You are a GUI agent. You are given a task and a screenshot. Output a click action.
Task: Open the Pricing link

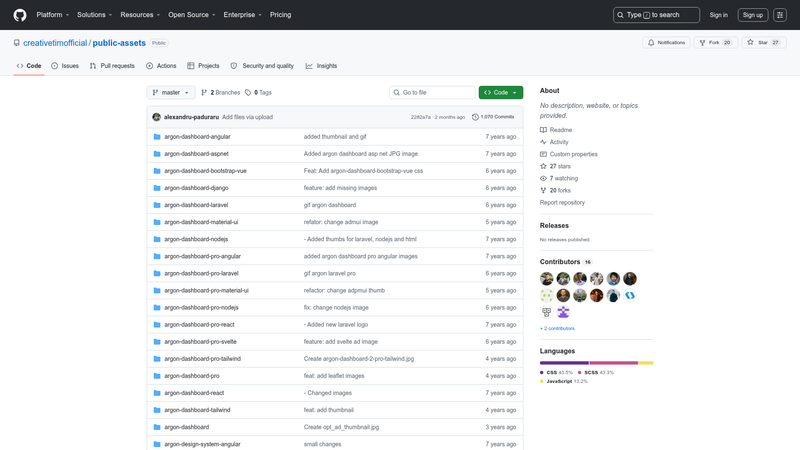[x=281, y=15]
